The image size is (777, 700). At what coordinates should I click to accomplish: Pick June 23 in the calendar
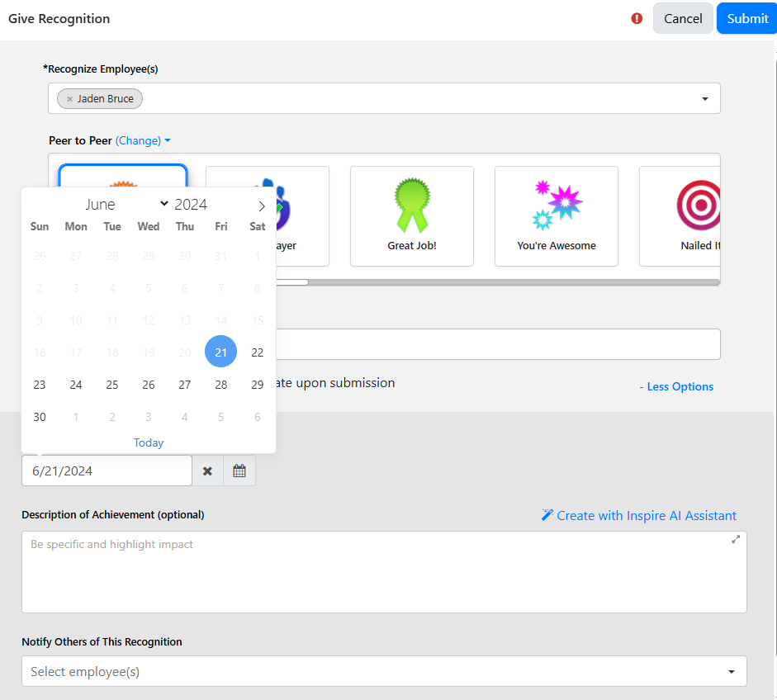[x=40, y=385]
